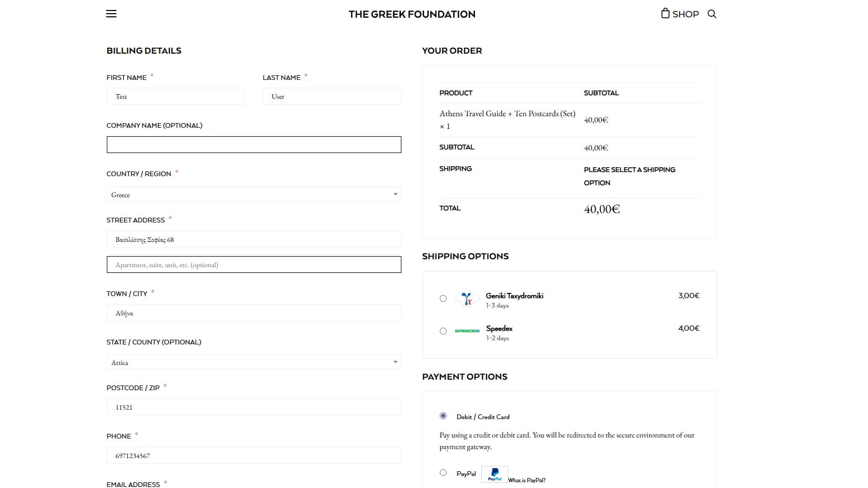Click the Athens Travel Guide product name
This screenshot has width=868, height=488.
point(507,114)
